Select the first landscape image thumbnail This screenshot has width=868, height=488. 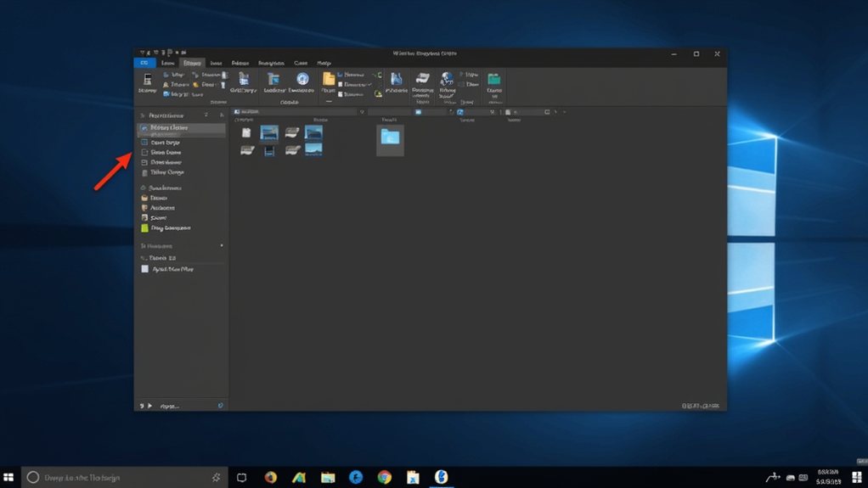[269, 132]
